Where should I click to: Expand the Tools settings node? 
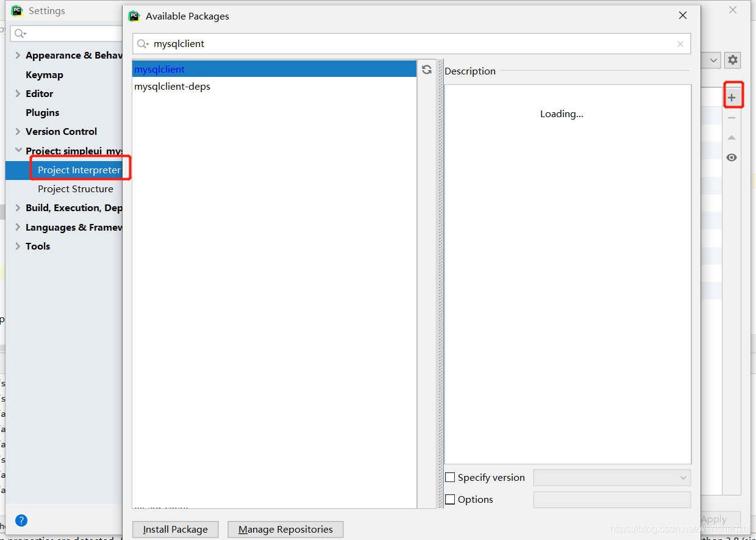18,246
